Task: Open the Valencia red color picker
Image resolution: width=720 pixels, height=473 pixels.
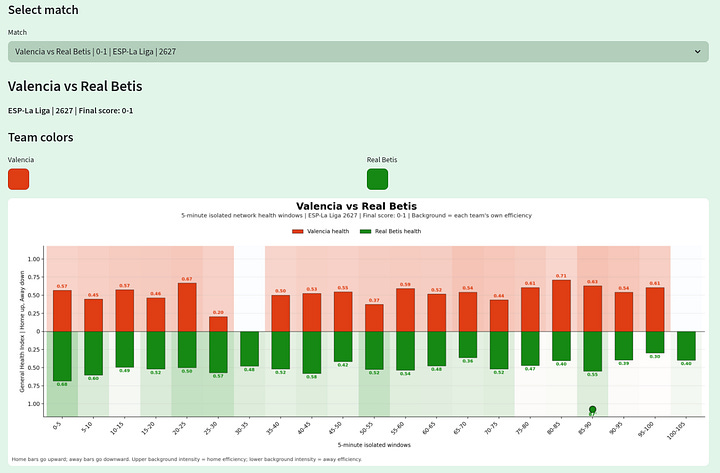Action: coord(18,179)
